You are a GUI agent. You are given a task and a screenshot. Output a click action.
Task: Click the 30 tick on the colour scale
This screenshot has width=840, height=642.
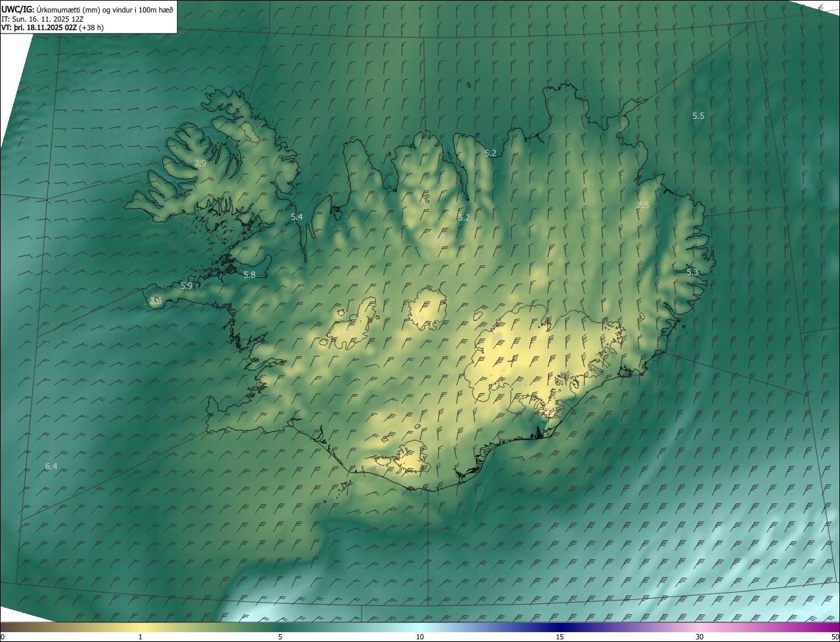pos(700,637)
